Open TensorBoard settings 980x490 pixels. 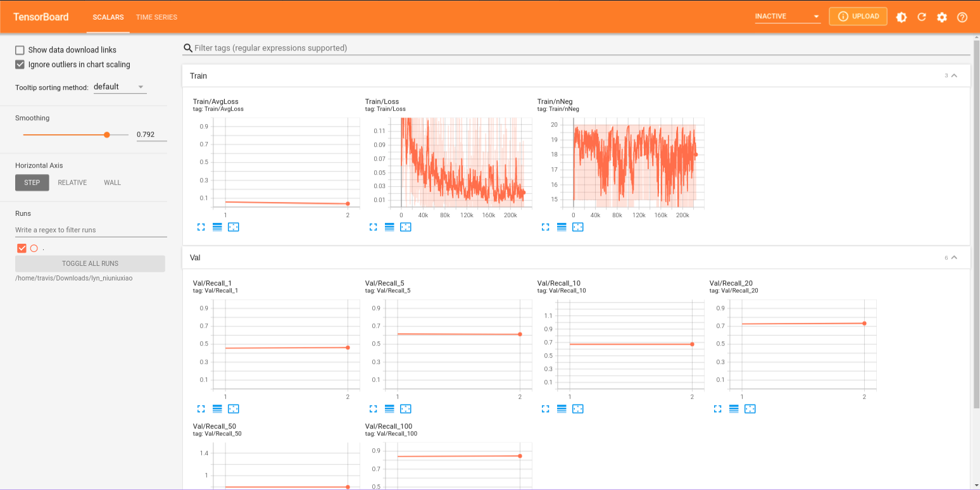coord(942,17)
